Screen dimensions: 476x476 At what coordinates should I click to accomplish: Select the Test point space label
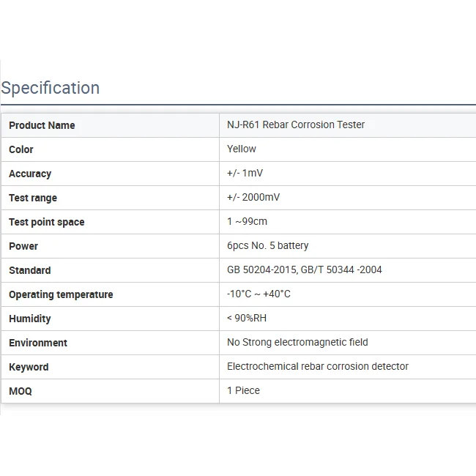[47, 222]
